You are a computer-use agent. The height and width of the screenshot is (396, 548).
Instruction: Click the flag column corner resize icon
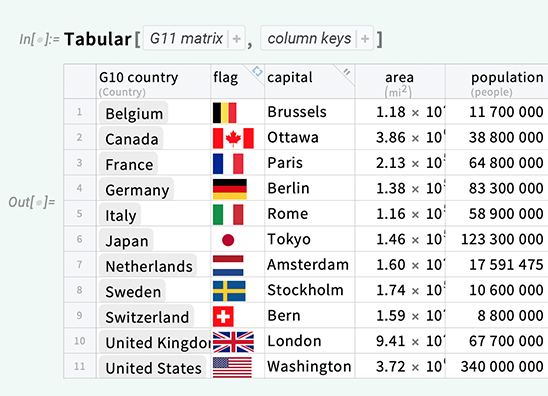pos(257,71)
